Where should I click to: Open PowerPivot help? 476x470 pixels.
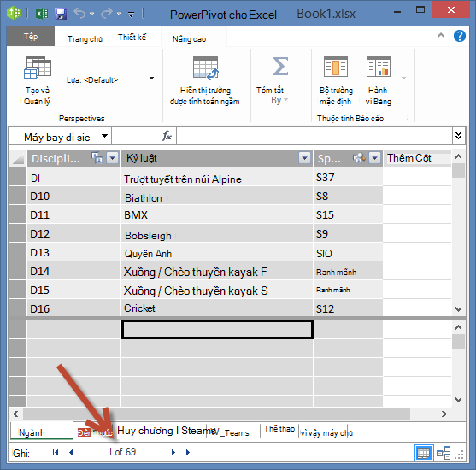coord(460,36)
